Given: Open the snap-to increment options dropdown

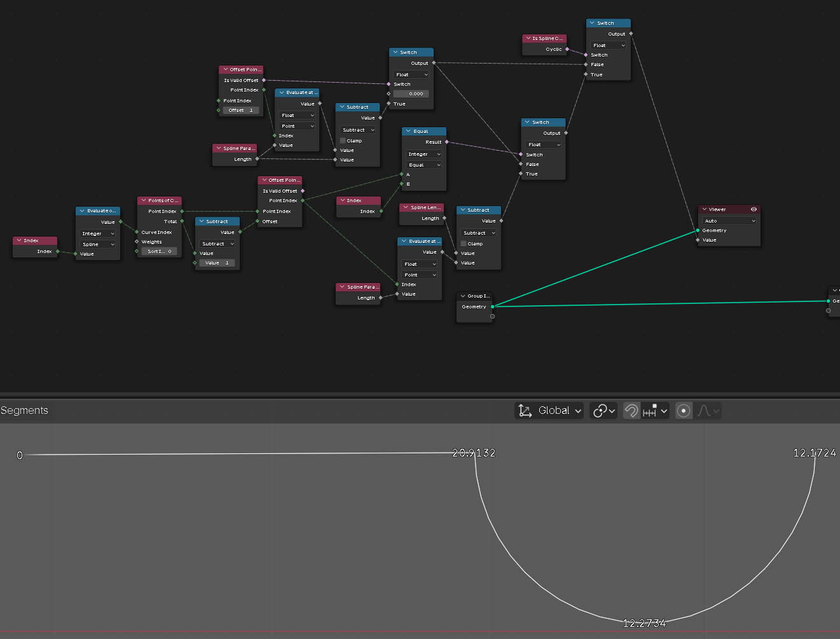Looking at the screenshot, I should pos(655,411).
